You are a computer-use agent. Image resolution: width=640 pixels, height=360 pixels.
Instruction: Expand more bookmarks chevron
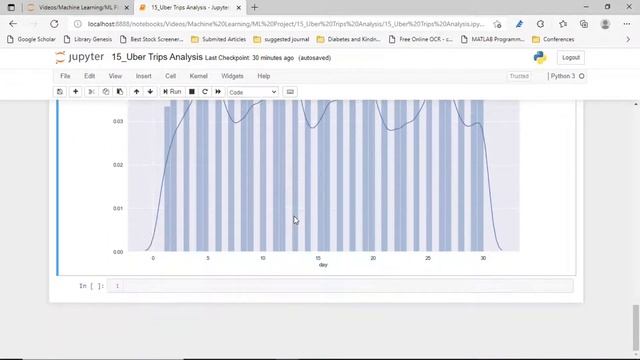(628, 40)
